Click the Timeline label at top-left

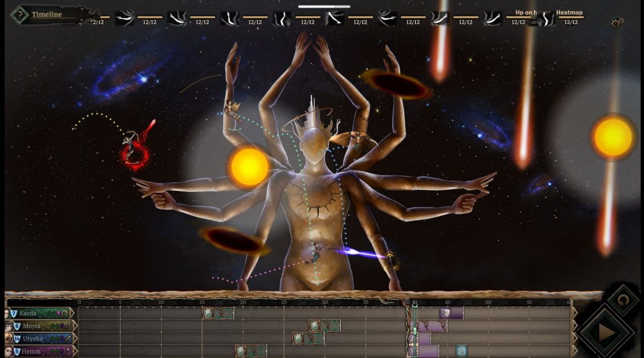47,14
